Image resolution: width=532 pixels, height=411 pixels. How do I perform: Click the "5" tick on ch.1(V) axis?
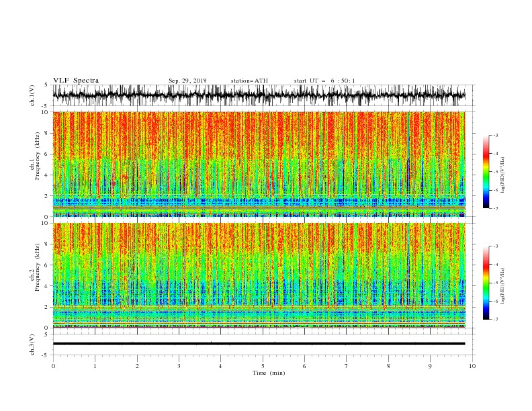click(x=47, y=85)
